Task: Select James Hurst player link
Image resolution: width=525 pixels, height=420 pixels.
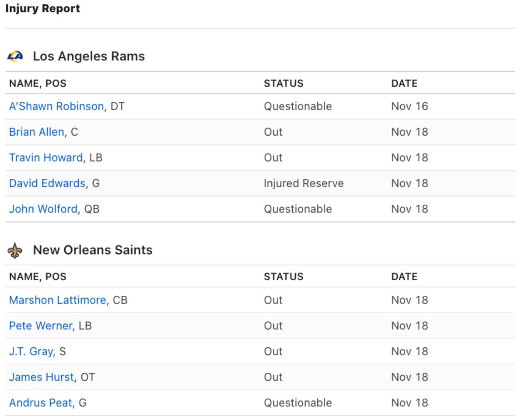Action: (x=41, y=377)
